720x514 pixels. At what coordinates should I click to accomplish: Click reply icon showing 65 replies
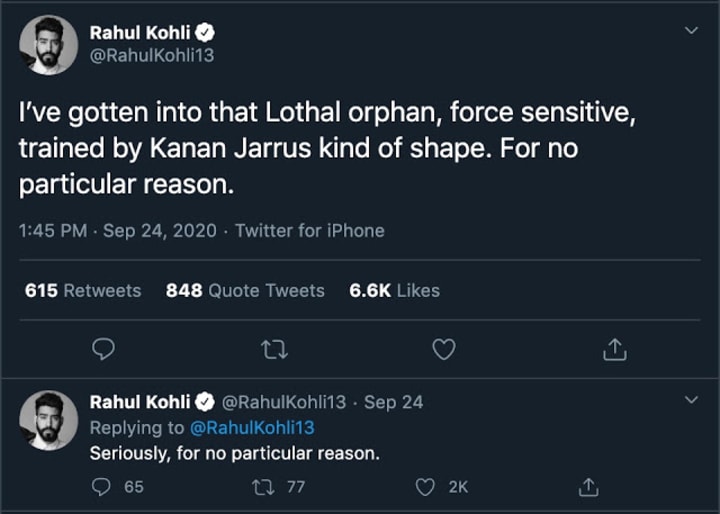(x=103, y=487)
